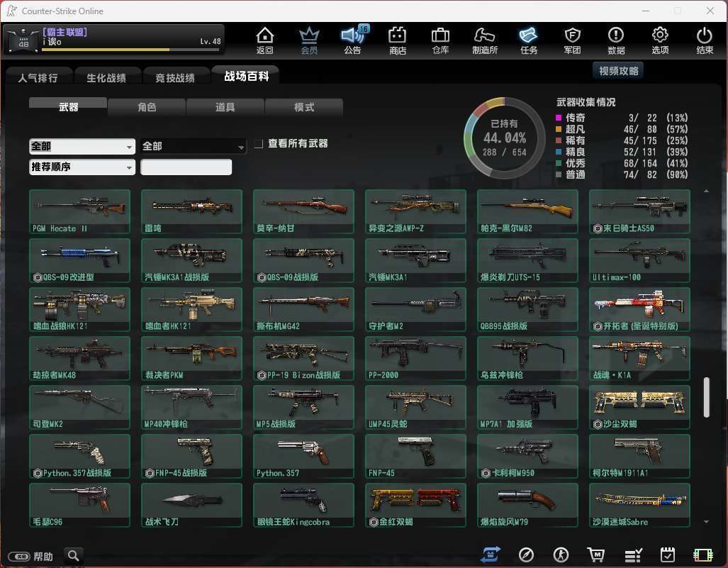
Task: Open the 莫辛-纳甘 rifle card
Action: click(x=303, y=211)
